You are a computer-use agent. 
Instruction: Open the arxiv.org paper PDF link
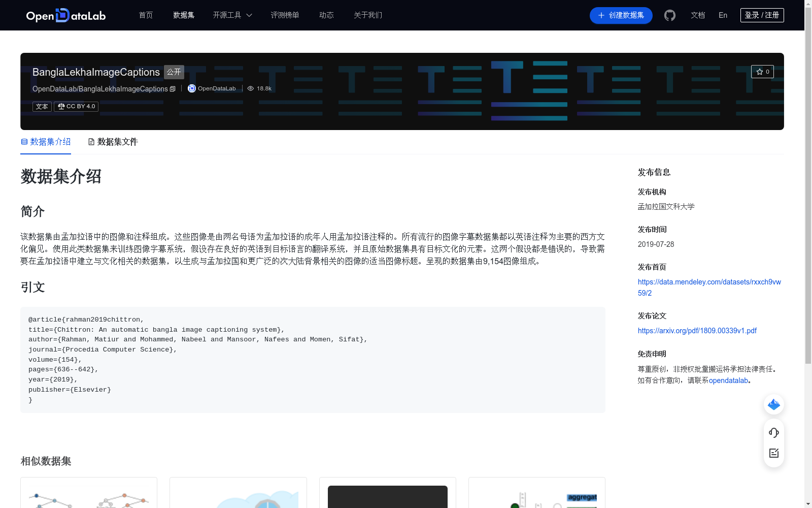pyautogui.click(x=697, y=331)
